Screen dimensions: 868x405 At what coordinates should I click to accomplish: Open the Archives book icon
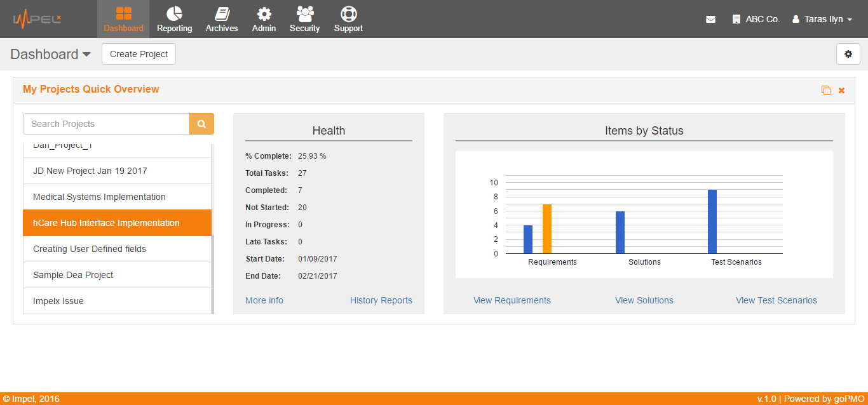tap(222, 14)
